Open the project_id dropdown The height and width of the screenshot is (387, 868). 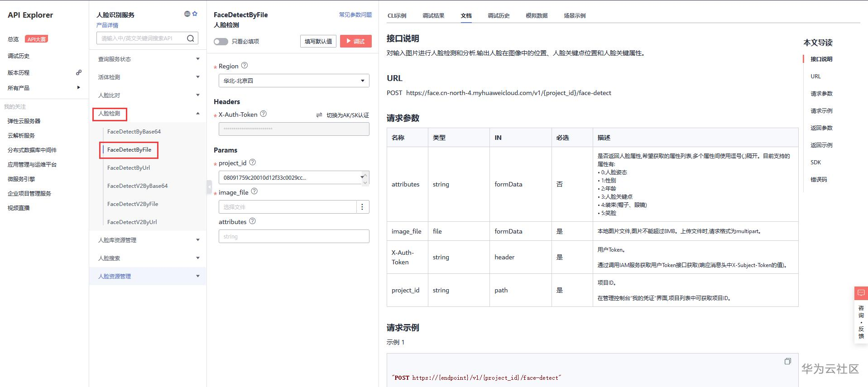(294, 177)
